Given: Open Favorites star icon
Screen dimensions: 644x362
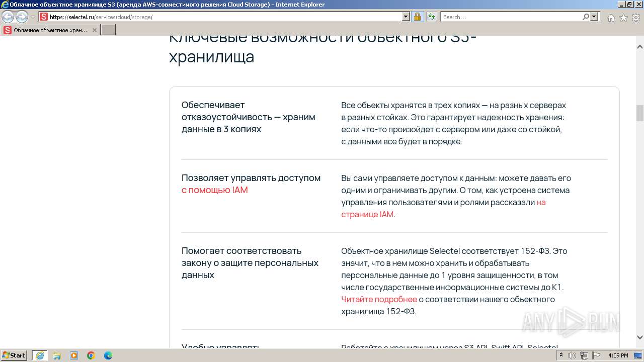Looking at the screenshot, I should pyautogui.click(x=623, y=18).
